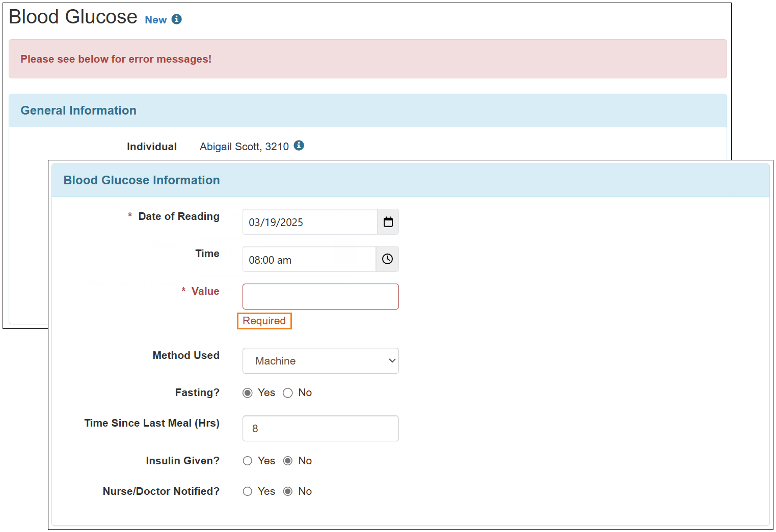Open the clock time picker
Screen dimensions: 776x532
coord(388,259)
